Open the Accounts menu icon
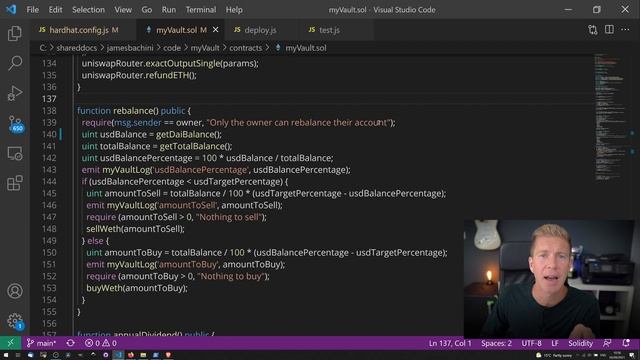640x360 pixels. (x=15, y=291)
